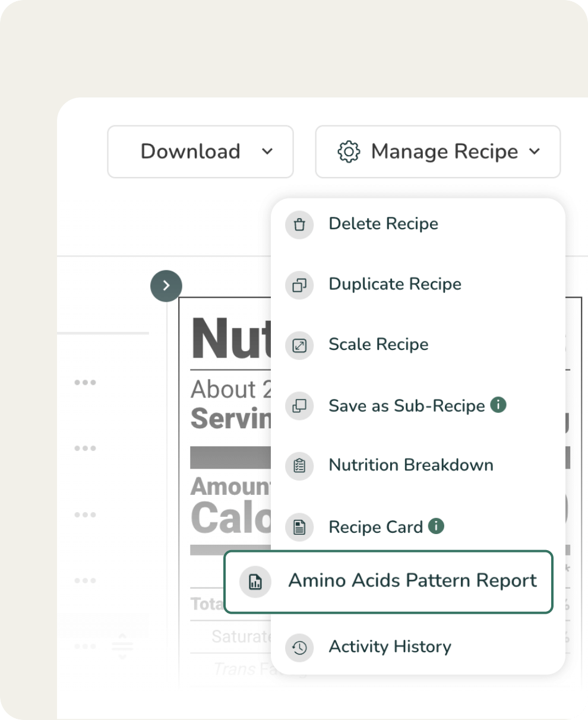This screenshot has width=588, height=720.
Task: Click the Manage Recipe button text
Action: pos(444,151)
